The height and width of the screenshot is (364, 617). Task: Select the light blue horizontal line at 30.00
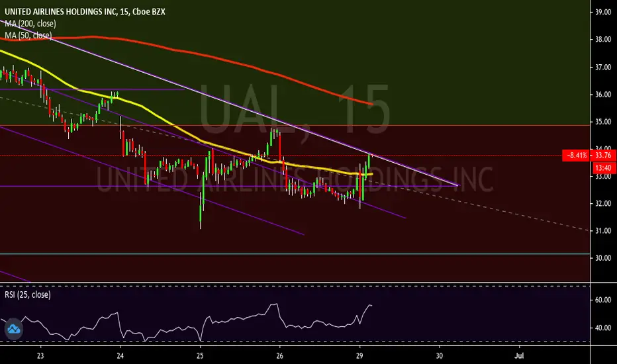click(295, 254)
